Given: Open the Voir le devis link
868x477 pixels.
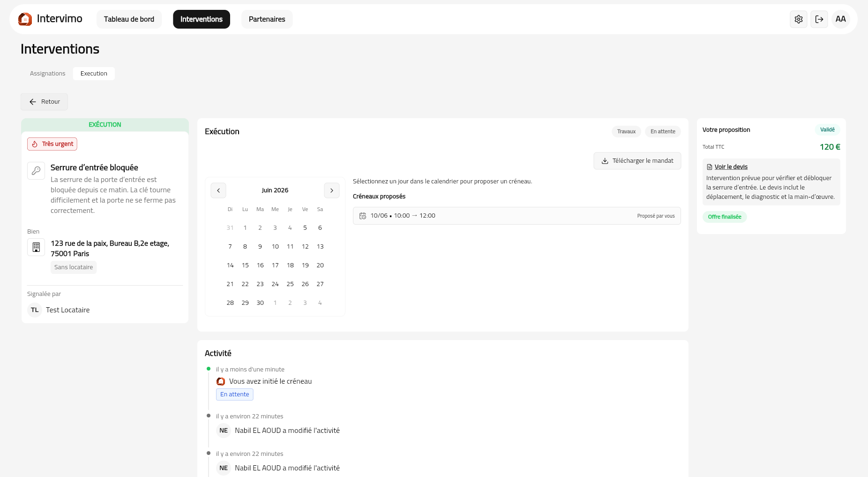Looking at the screenshot, I should [x=731, y=167].
